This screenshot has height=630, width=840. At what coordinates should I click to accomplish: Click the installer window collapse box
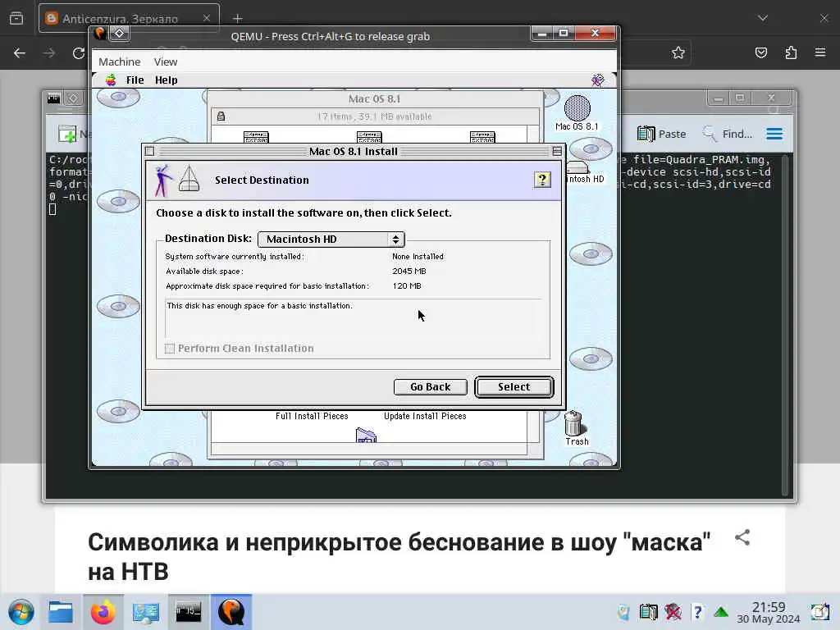point(557,152)
